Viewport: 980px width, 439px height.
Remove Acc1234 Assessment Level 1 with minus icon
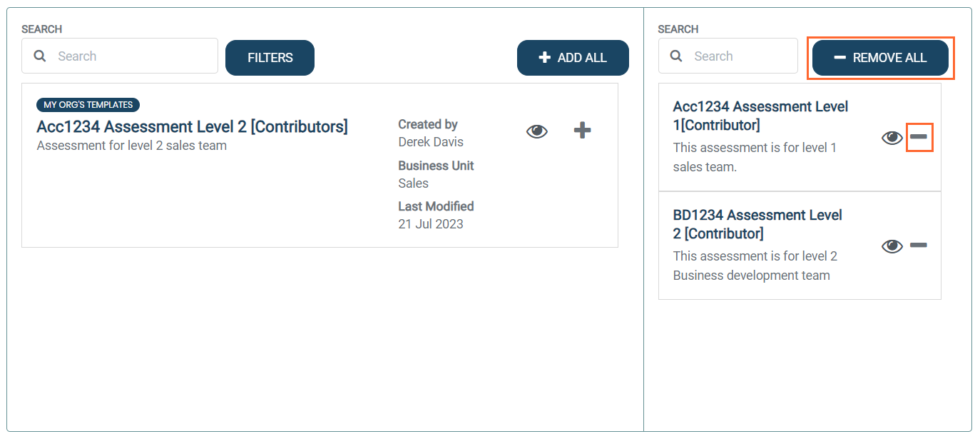(919, 136)
